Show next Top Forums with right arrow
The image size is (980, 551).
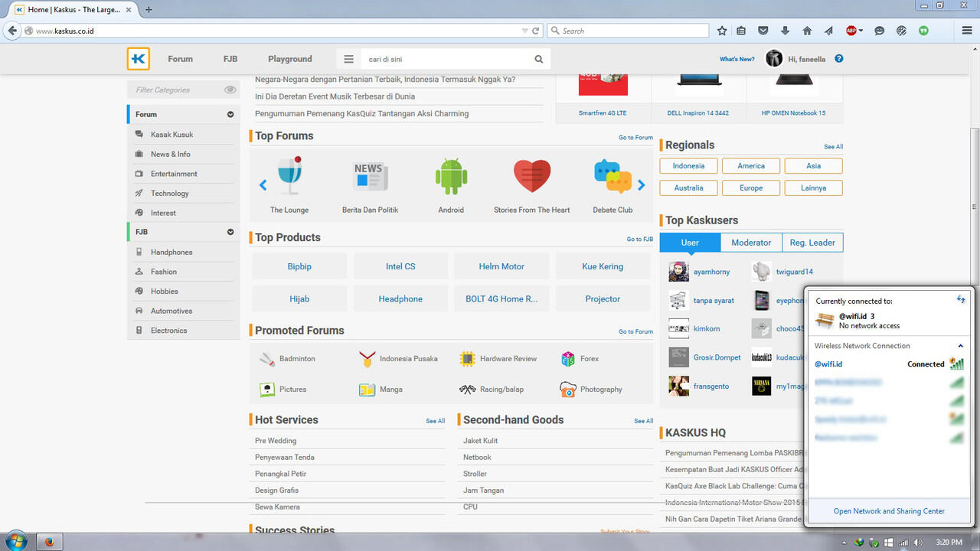click(642, 185)
